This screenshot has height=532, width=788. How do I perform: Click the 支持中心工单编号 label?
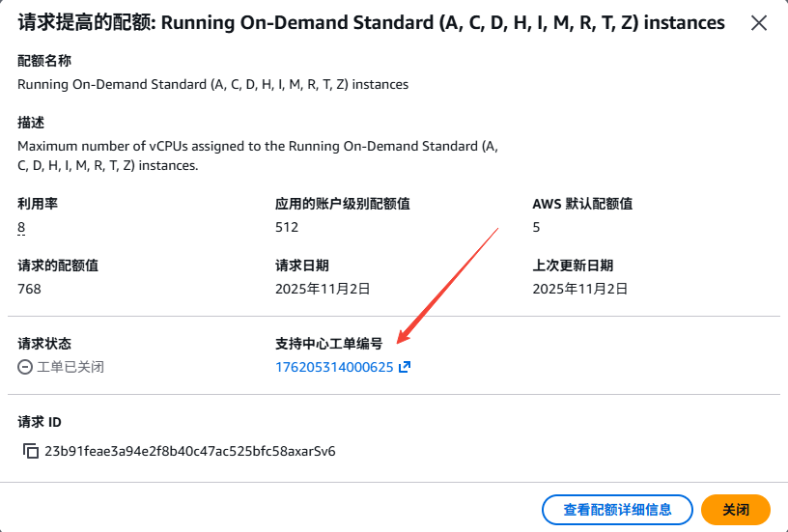(329, 343)
